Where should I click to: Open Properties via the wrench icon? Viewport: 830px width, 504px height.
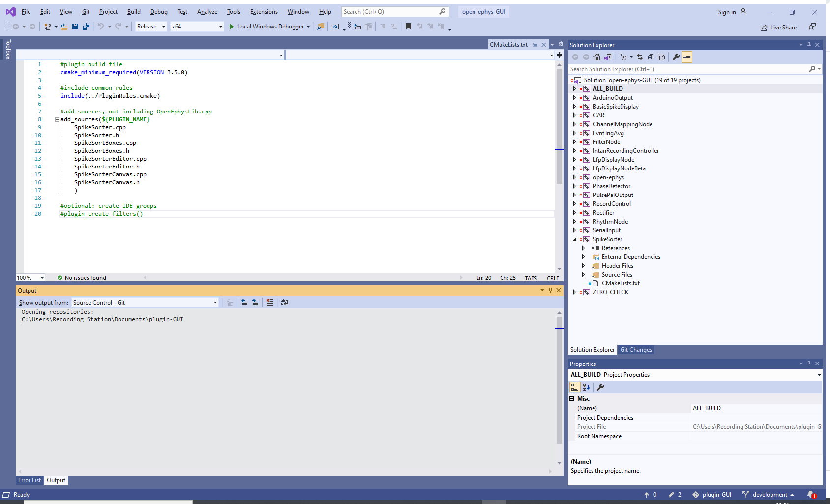(676, 57)
